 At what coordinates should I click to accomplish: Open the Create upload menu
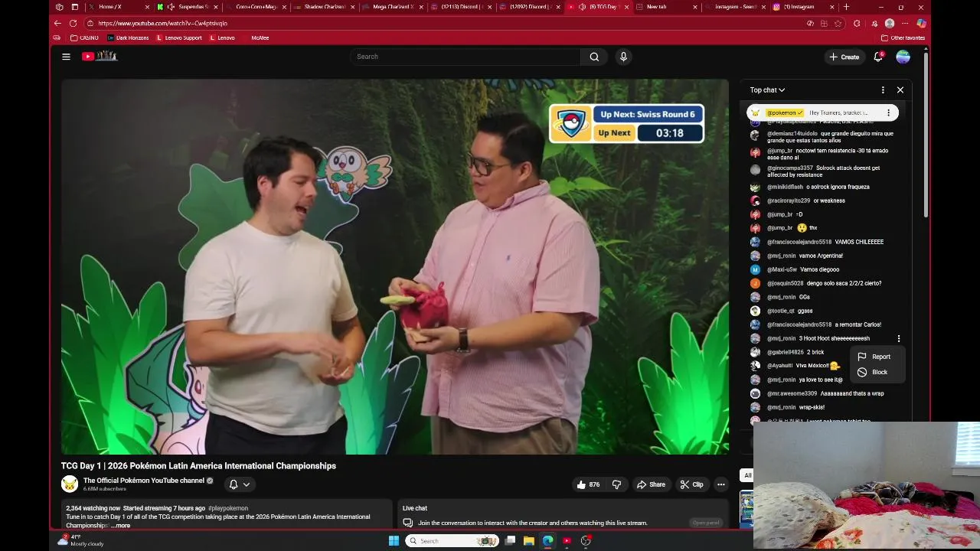844,57
